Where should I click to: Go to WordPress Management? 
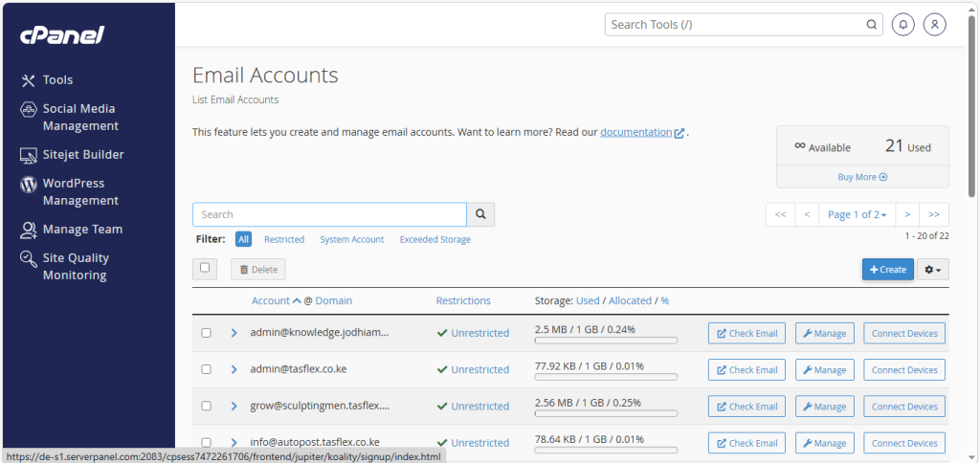click(x=80, y=191)
